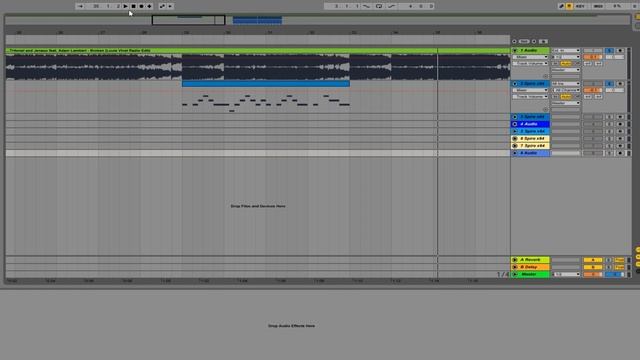Open 1 Audio output Master dropdown
The width and height of the screenshot is (640, 360).
point(566,70)
